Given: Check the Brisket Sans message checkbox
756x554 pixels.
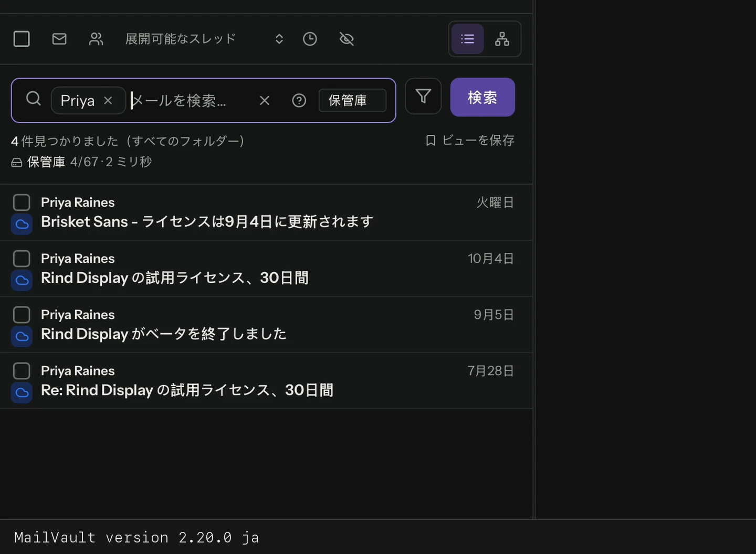Looking at the screenshot, I should (22, 203).
